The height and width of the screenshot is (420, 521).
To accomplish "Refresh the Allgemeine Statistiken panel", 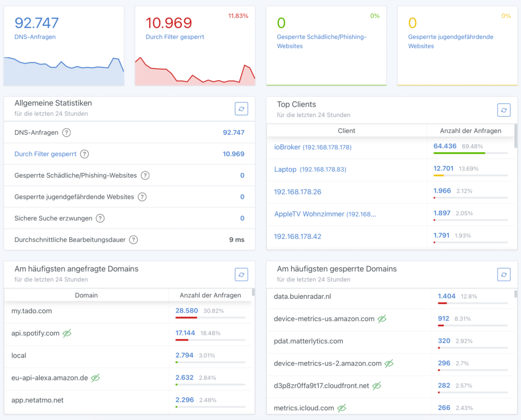I will (x=241, y=108).
